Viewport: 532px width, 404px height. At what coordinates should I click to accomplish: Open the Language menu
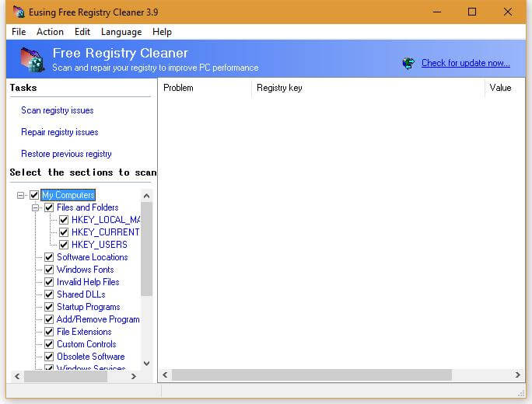(121, 32)
